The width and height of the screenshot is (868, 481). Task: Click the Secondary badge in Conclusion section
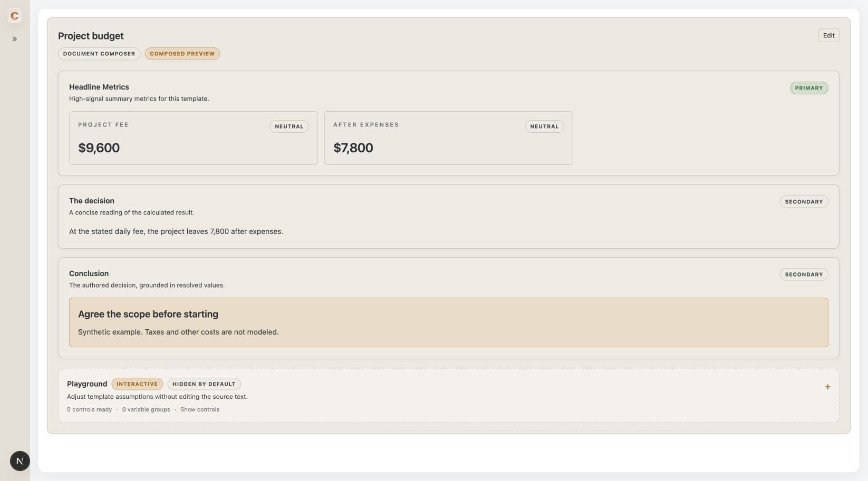pyautogui.click(x=804, y=274)
